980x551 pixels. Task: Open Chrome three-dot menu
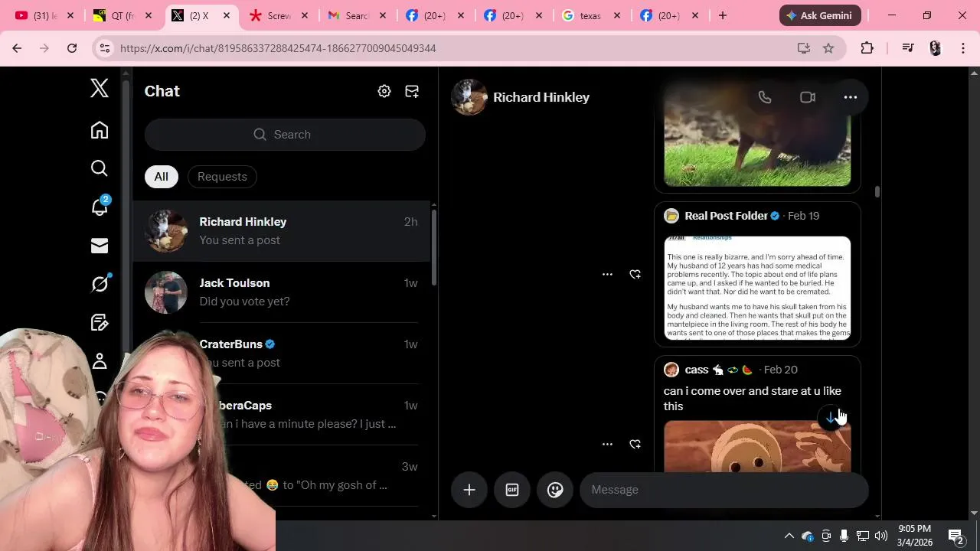click(963, 48)
